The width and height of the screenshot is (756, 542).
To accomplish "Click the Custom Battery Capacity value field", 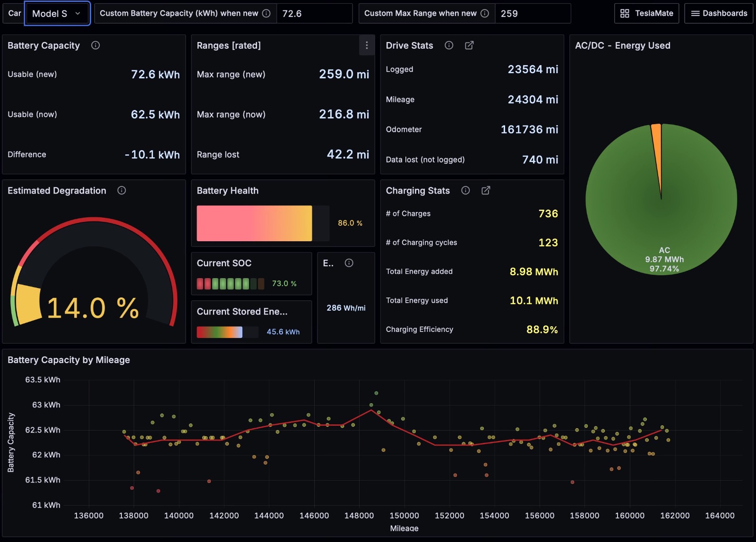I will point(314,14).
